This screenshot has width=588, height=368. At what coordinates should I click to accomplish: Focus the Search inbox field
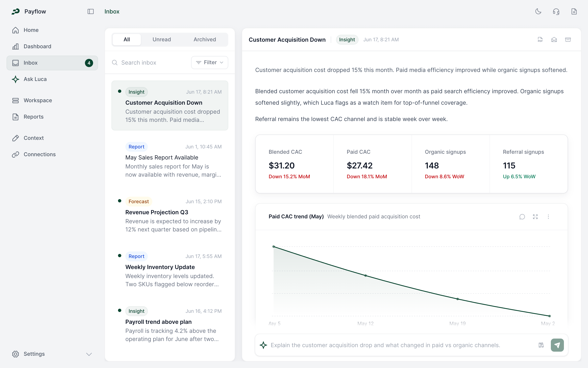pos(149,63)
